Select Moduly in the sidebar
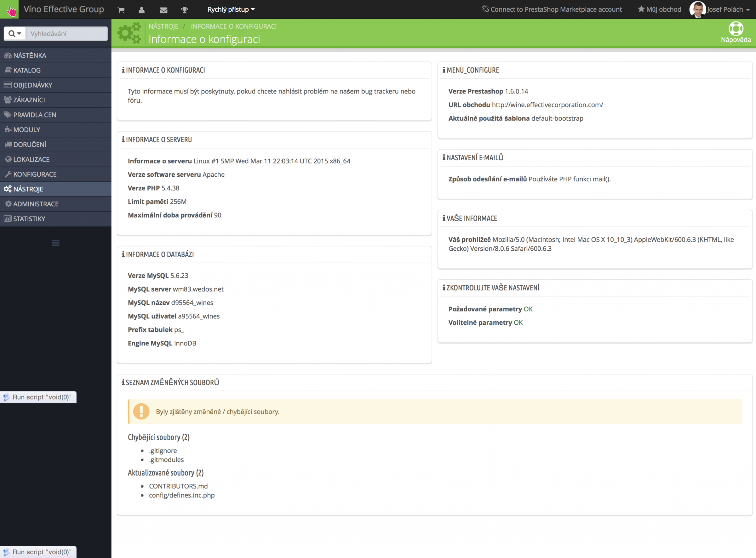This screenshot has height=558, width=756. tap(27, 130)
